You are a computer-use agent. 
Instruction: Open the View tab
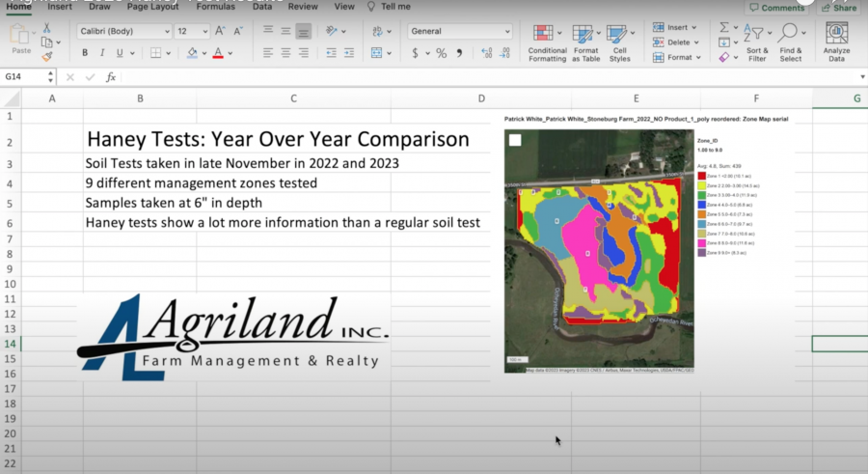pos(344,7)
